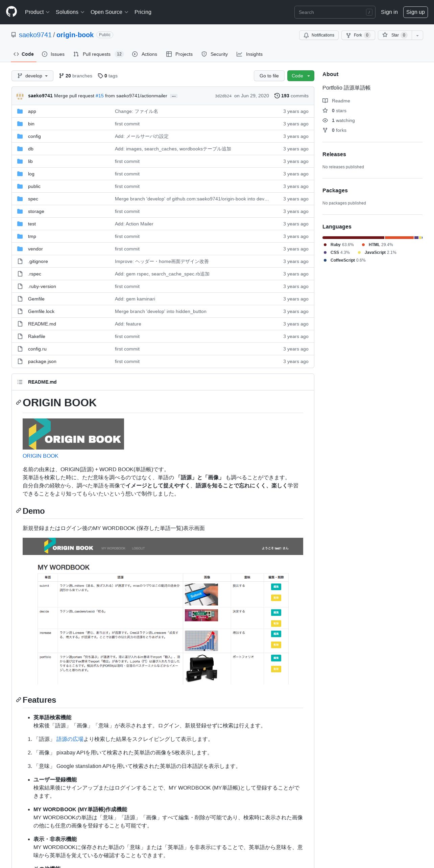The width and height of the screenshot is (434, 868).
Task: Click the HTML language color dot
Action: pos(363,245)
